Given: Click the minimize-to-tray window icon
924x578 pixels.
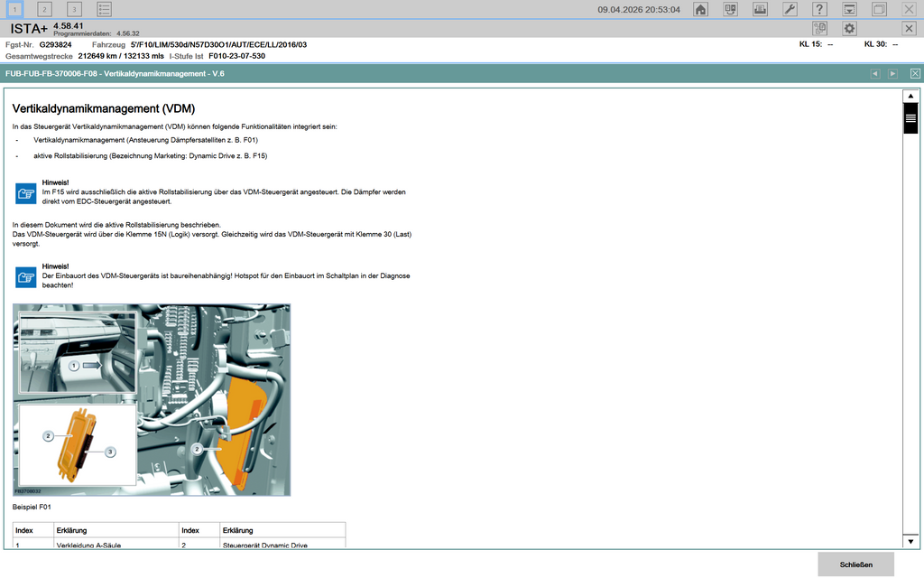Looking at the screenshot, I should pyautogui.click(x=849, y=9).
